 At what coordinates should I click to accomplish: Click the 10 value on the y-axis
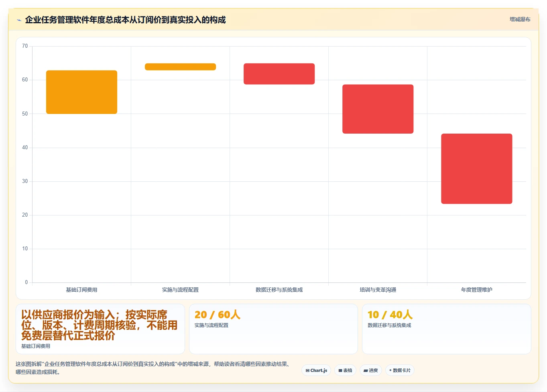pyautogui.click(x=25, y=248)
